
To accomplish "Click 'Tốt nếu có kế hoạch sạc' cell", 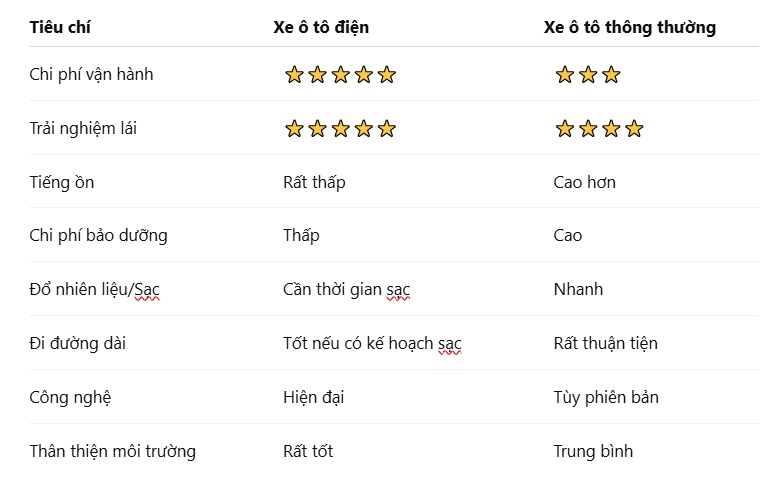I will [372, 344].
